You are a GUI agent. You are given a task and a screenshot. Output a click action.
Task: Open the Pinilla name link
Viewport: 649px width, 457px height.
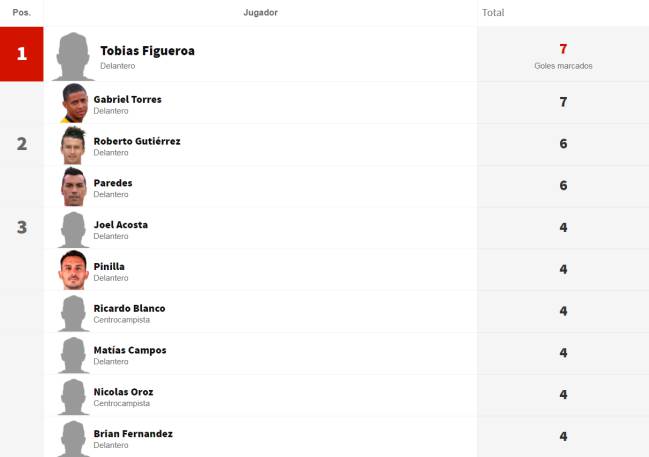(x=109, y=267)
